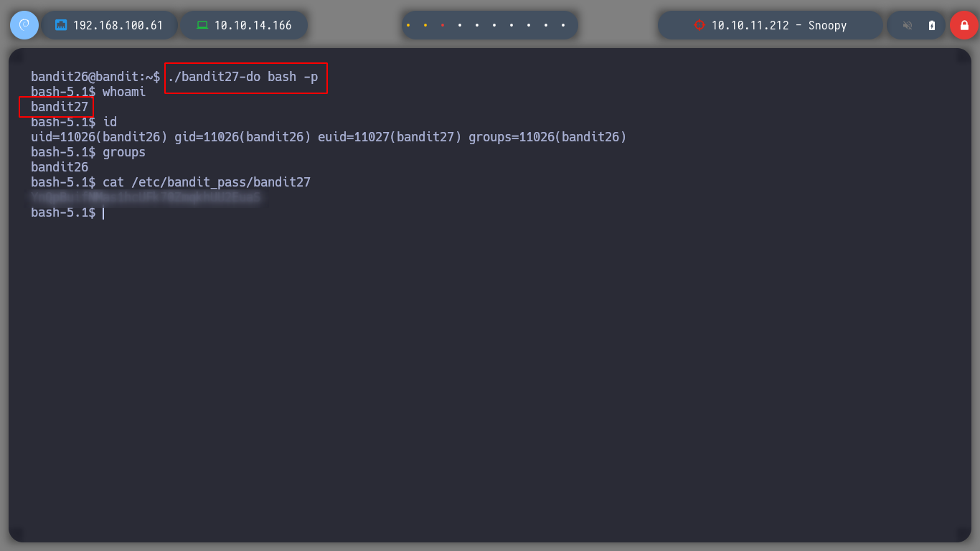Screen dimensions: 980x551
Task: Click the green laptop VPN icon
Action: tap(202, 25)
